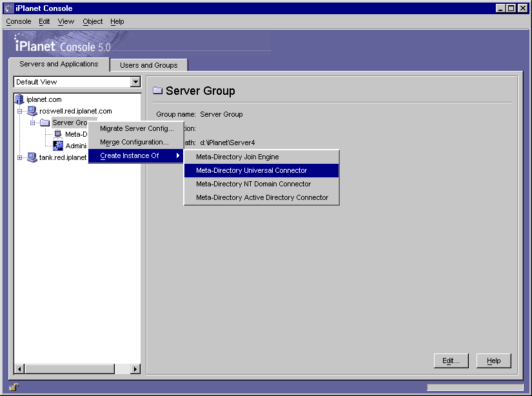Select Meta-Directory Universal Connector
Viewport: 532px width, 396px height.
tap(262, 170)
